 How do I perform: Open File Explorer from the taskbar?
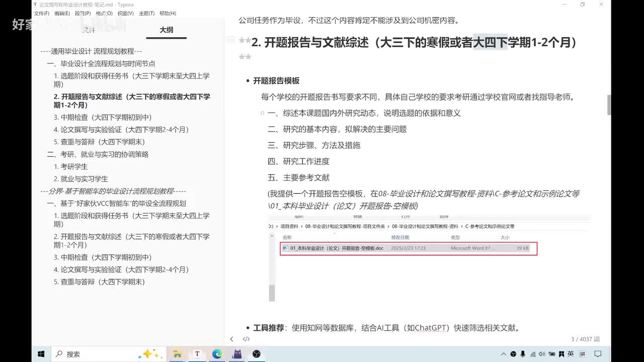pos(177,354)
